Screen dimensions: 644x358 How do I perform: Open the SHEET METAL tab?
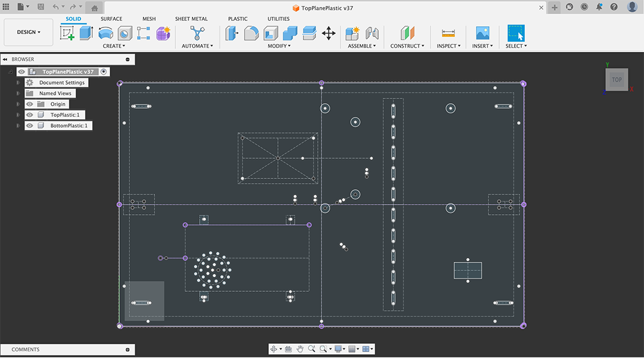tap(191, 19)
